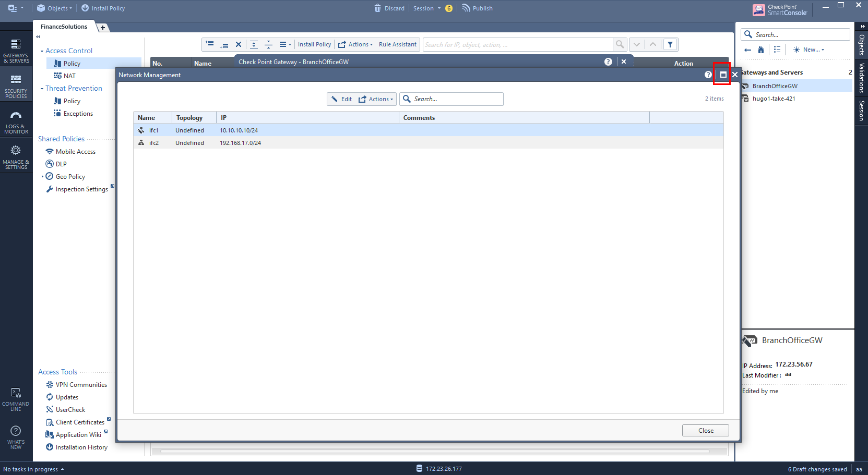
Task: Publish session changes
Action: click(x=477, y=8)
